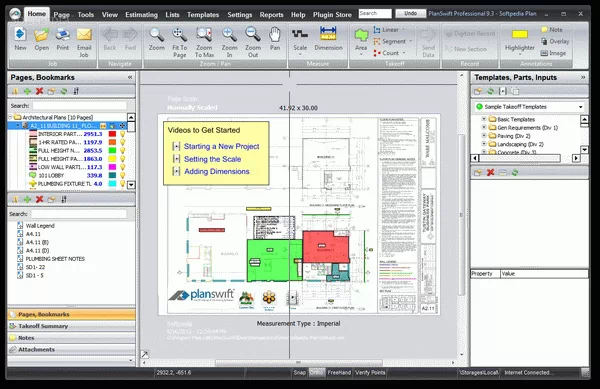The width and height of the screenshot is (600, 389).
Task: Open a job with the Open icon
Action: coord(41,34)
